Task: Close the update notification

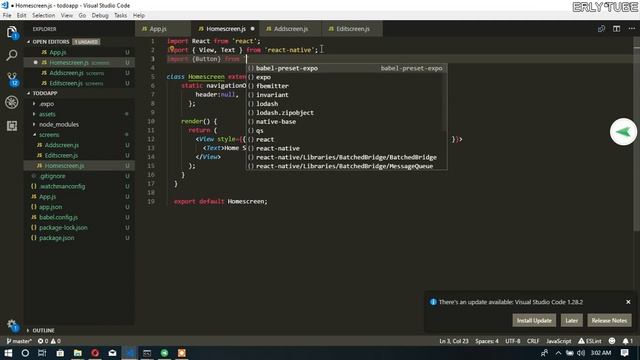Action: 628,302
